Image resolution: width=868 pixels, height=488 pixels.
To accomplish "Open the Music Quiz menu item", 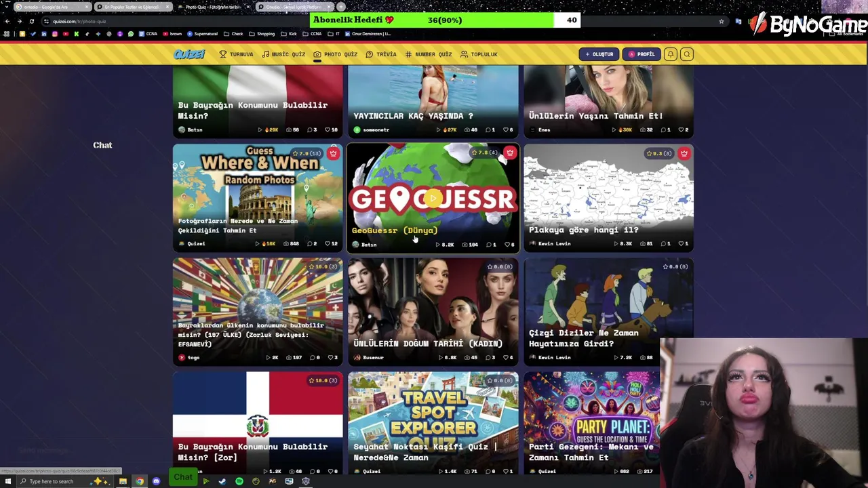I will point(283,54).
